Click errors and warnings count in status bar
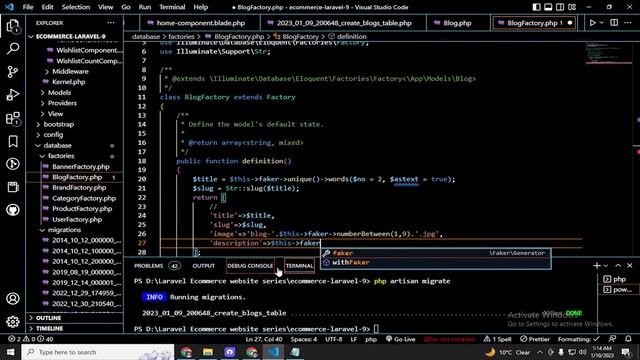The width and height of the screenshot is (640, 360). (31, 339)
